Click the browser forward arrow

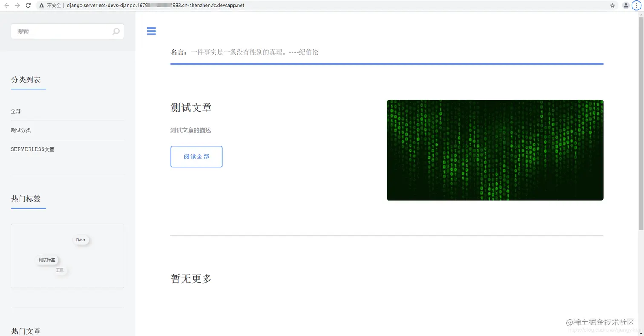coord(17,6)
